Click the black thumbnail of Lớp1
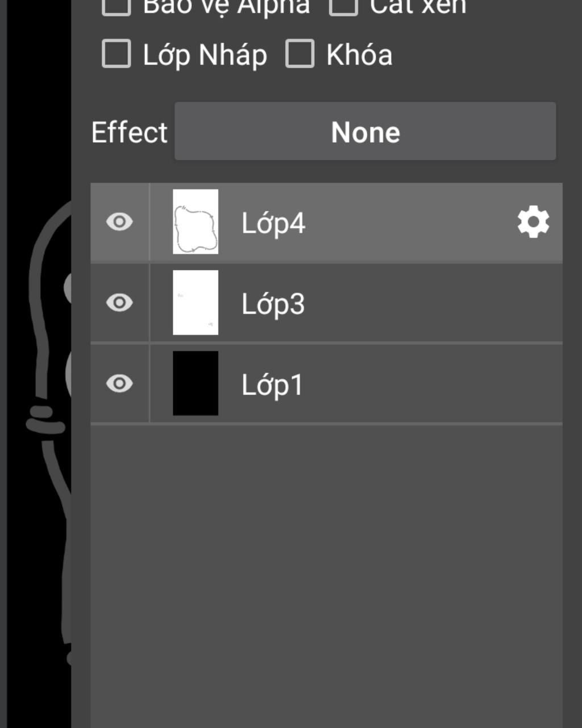The width and height of the screenshot is (582, 728). click(x=196, y=383)
